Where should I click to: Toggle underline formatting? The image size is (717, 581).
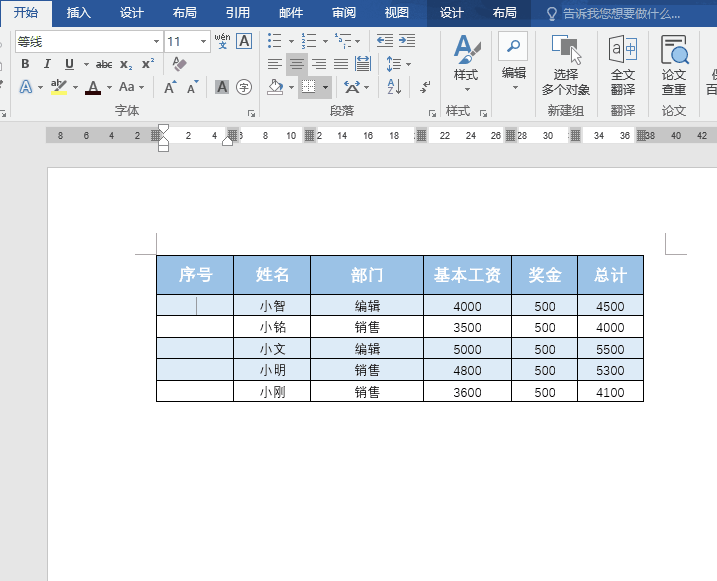pyautogui.click(x=69, y=64)
